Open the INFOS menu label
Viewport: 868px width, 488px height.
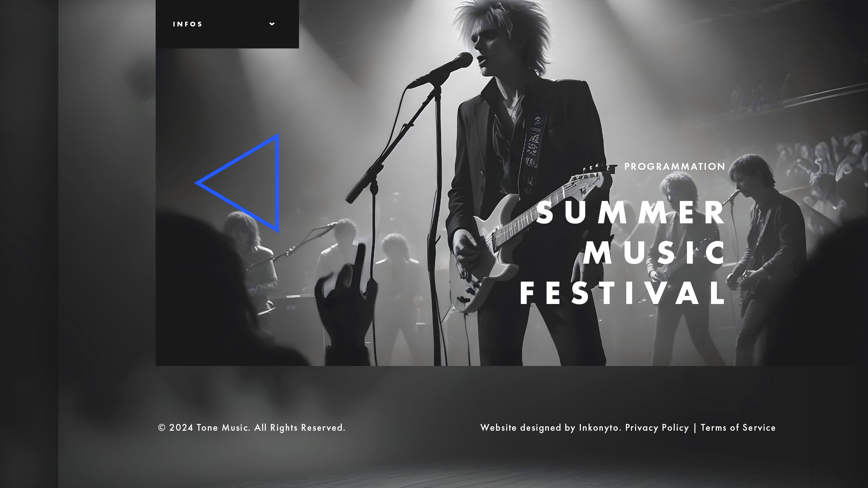pyautogui.click(x=188, y=24)
